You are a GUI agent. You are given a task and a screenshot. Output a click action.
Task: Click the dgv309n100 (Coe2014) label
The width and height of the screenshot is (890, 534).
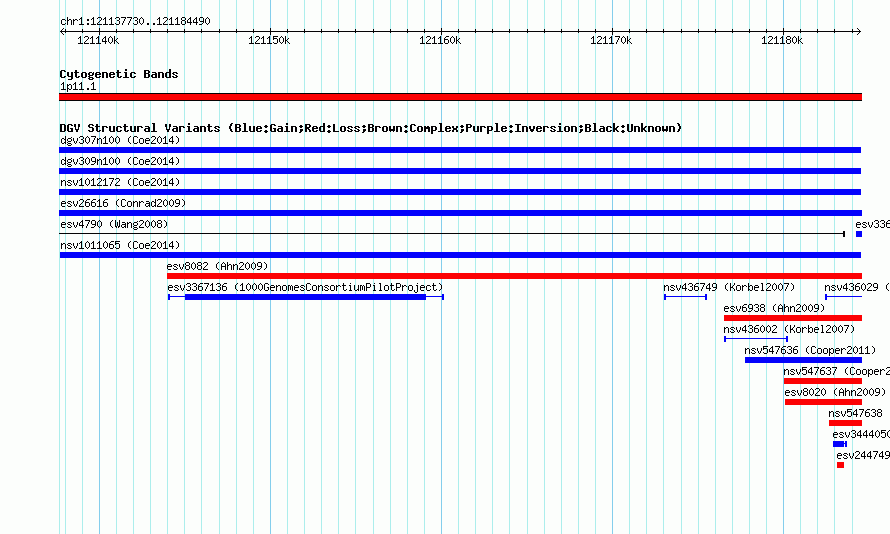pyautogui.click(x=120, y=161)
